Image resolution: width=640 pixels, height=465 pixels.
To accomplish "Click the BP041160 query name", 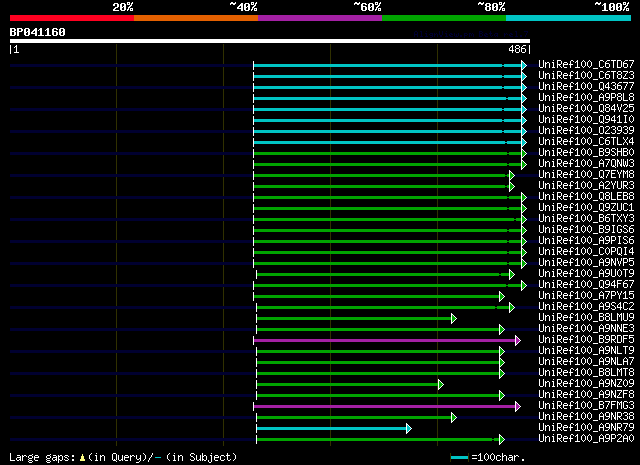I will click(38, 32).
